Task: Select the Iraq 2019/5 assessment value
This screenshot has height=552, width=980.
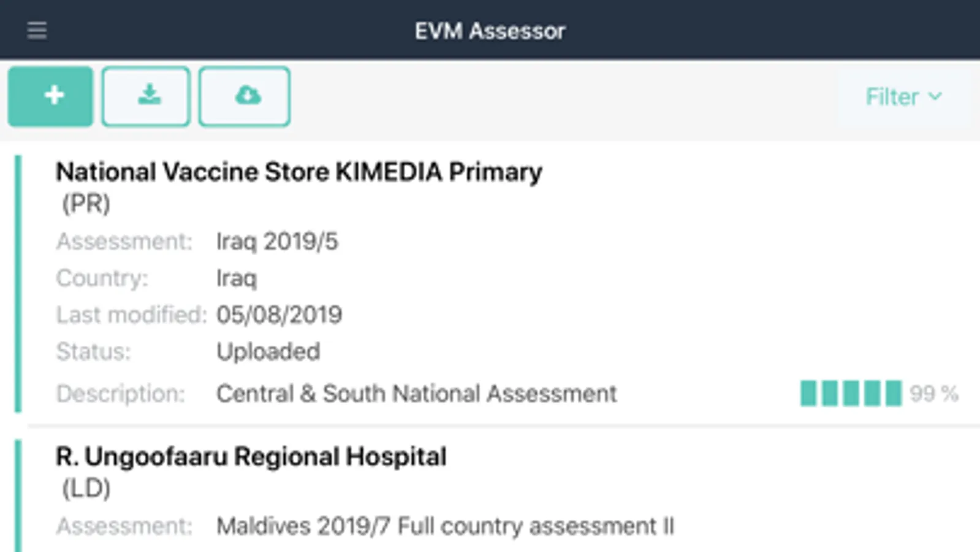Action: (276, 242)
